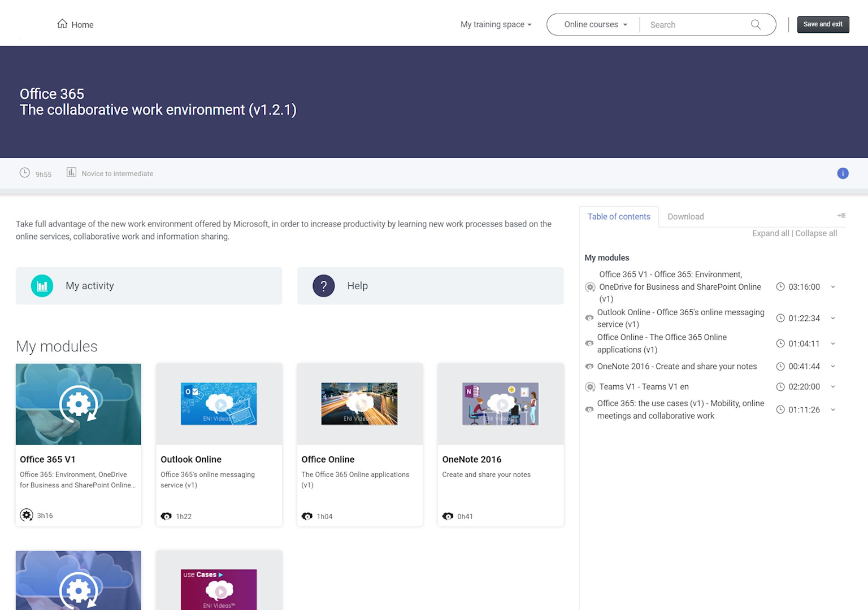Open Office Online entry in table of contents
The height and width of the screenshot is (610, 868).
[x=662, y=343]
